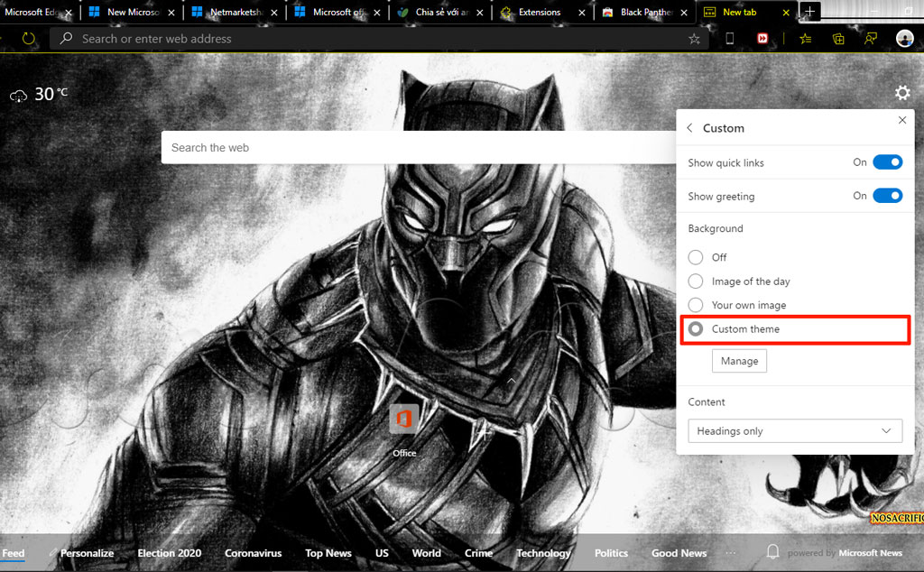The height and width of the screenshot is (572, 924).
Task: Open the Headings only content dropdown
Action: coord(795,430)
